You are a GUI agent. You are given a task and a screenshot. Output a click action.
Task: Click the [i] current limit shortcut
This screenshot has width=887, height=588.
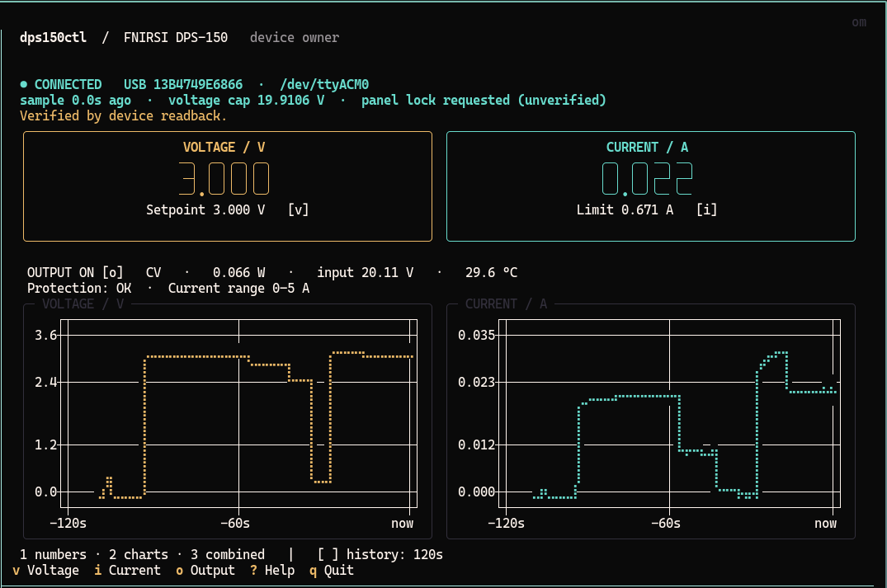coord(706,209)
